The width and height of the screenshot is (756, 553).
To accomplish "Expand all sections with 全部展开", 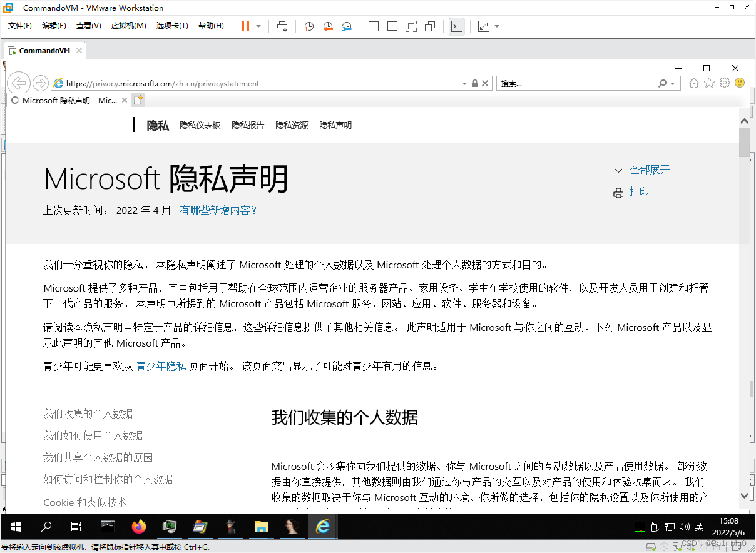I will 650,170.
